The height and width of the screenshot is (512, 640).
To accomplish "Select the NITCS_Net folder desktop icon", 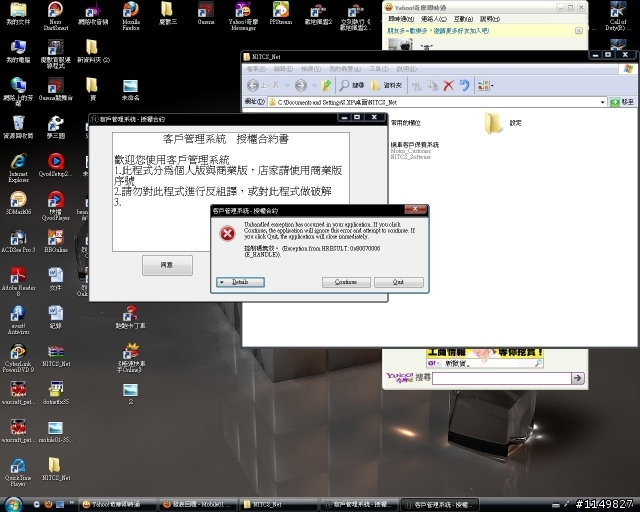I will (x=56, y=469).
